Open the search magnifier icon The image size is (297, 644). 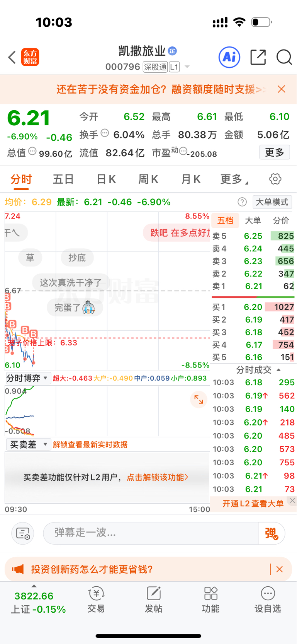coord(284,57)
